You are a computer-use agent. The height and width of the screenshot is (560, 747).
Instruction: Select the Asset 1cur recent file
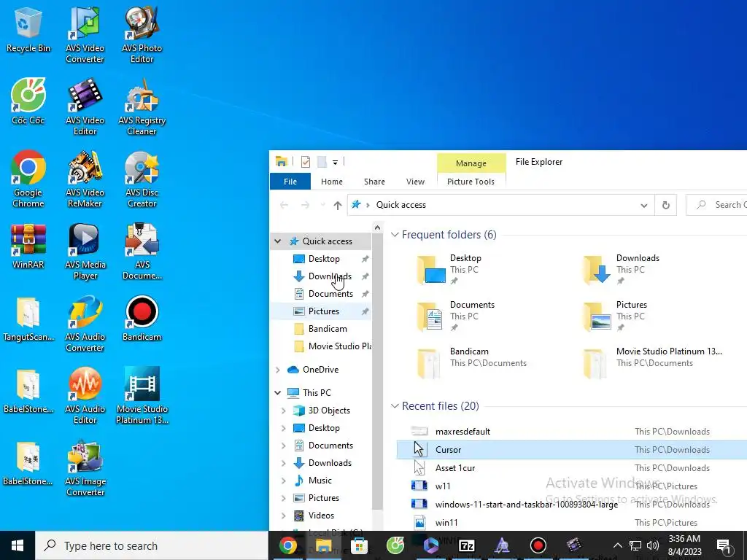pyautogui.click(x=572, y=468)
